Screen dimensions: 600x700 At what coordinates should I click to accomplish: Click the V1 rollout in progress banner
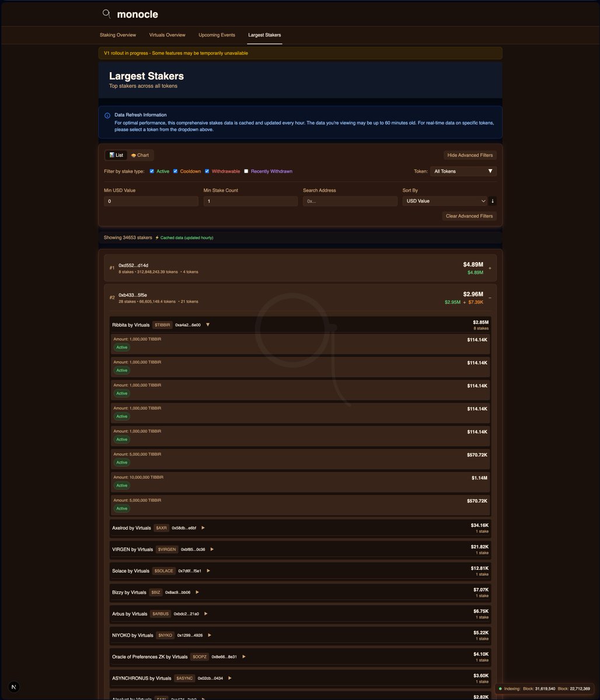click(300, 53)
